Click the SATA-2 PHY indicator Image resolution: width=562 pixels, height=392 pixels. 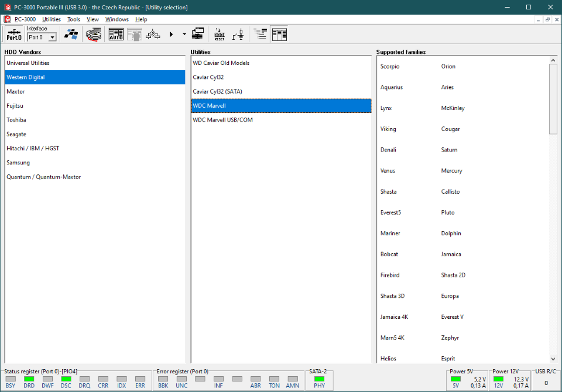(320, 379)
